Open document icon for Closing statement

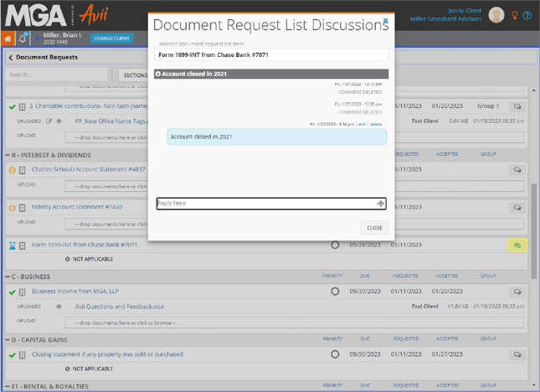pyautogui.click(x=22, y=355)
